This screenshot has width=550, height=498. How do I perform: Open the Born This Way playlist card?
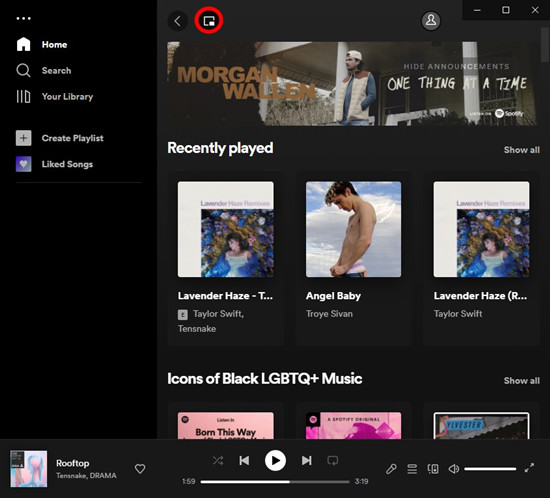(x=226, y=425)
